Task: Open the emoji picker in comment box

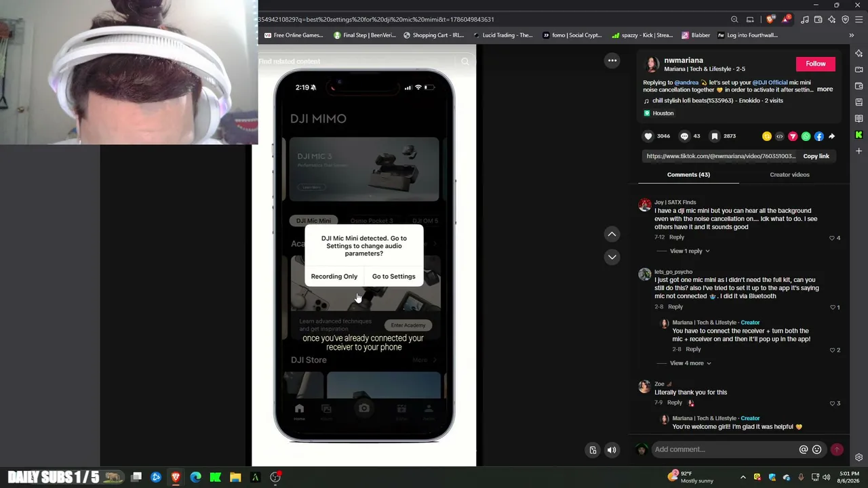Action: click(817, 449)
